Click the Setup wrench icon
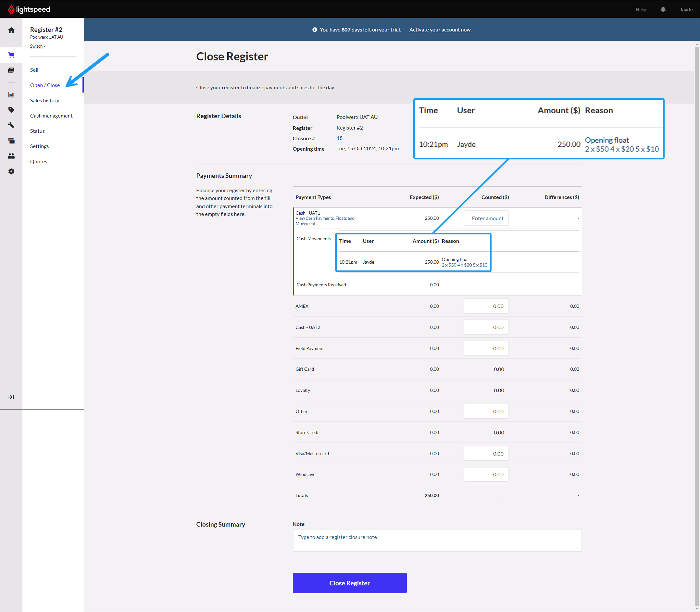This screenshot has width=700, height=612. (11, 125)
